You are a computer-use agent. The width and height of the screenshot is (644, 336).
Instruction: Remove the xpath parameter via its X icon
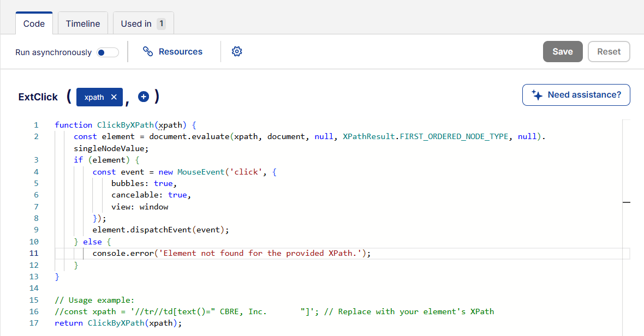(x=113, y=97)
